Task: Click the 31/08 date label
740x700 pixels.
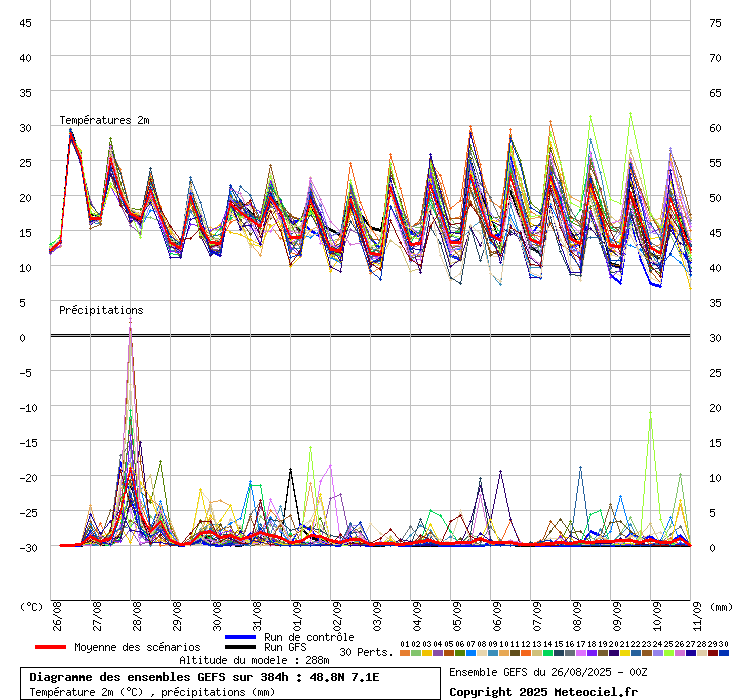Action: 257,616
